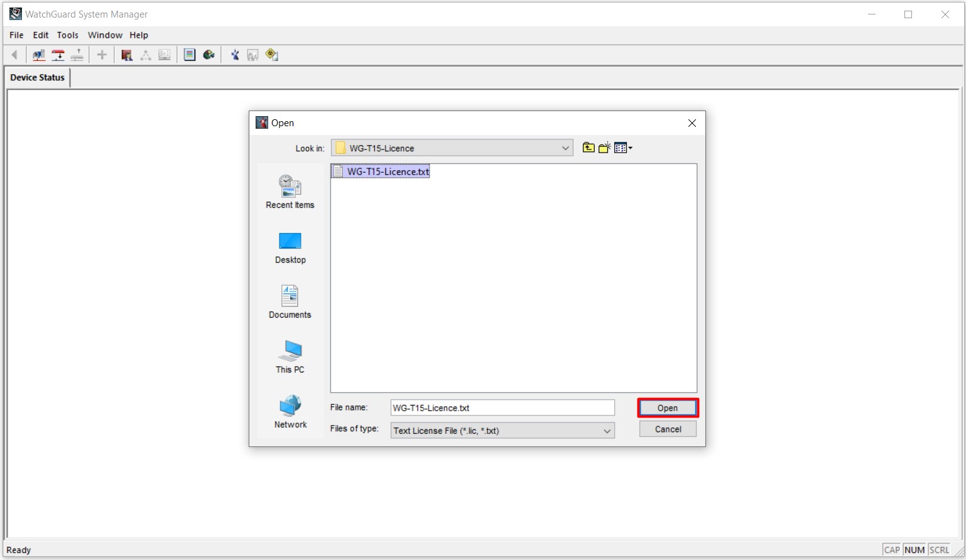Click the File name input field
This screenshot has width=966, height=560.
coord(502,408)
